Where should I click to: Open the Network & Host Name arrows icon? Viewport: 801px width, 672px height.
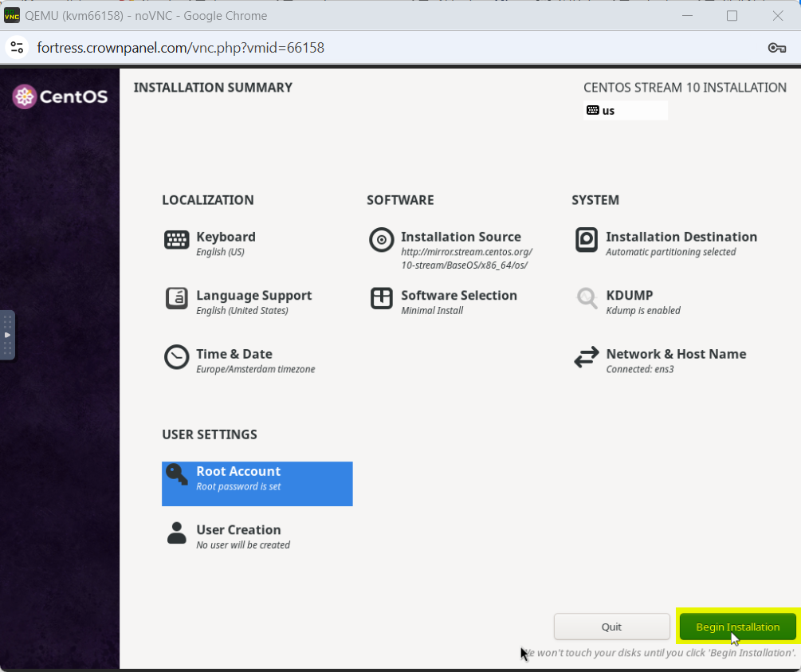pyautogui.click(x=587, y=356)
